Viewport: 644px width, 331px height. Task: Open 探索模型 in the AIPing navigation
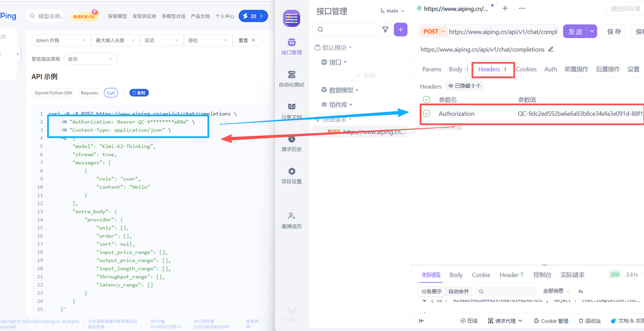coord(117,16)
